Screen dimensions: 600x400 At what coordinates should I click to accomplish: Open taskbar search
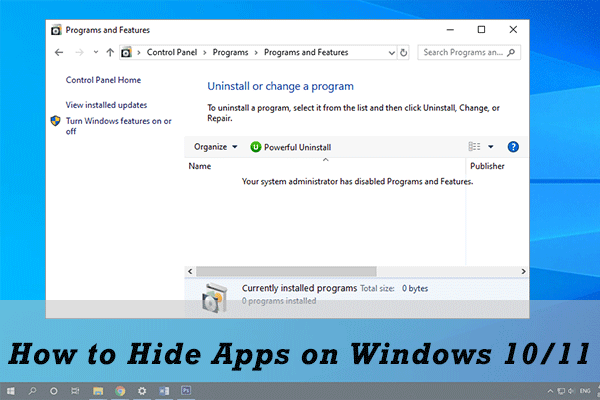tap(33, 391)
